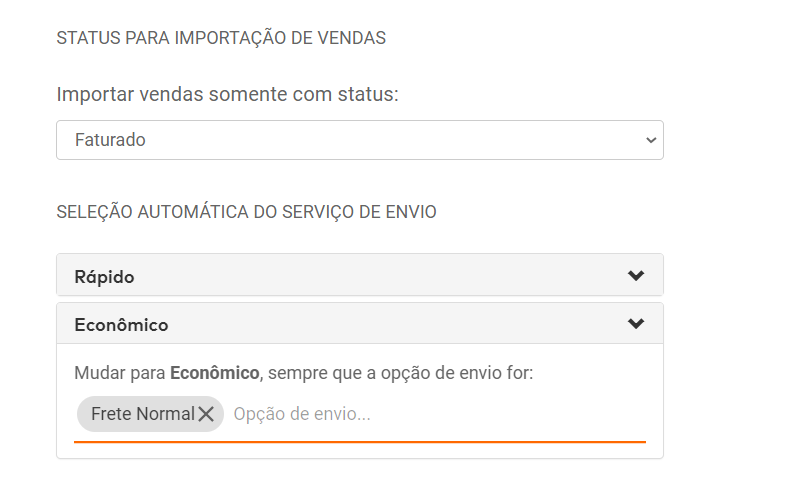Select the Frete Normal chip label
The height and width of the screenshot is (497, 801).
coord(142,414)
